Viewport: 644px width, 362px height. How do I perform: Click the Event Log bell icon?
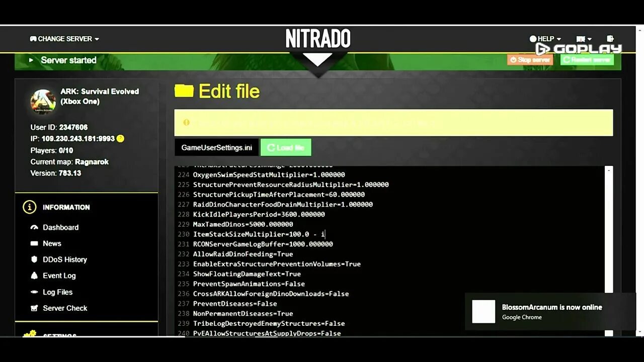[34, 276]
